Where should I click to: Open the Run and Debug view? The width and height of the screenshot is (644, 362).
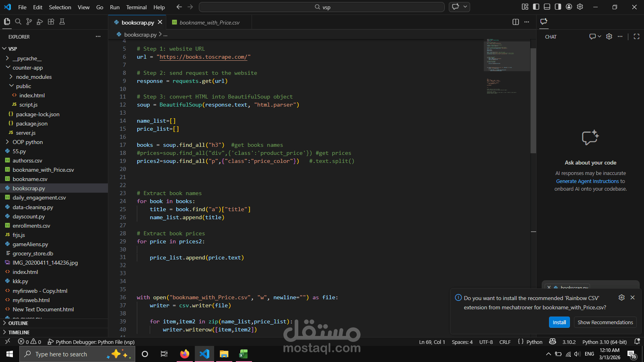(40, 22)
